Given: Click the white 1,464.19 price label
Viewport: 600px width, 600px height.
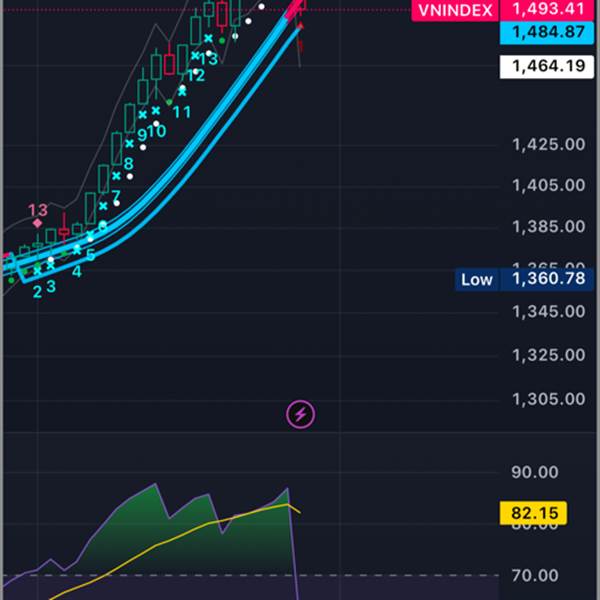Looking at the screenshot, I should point(548,67).
